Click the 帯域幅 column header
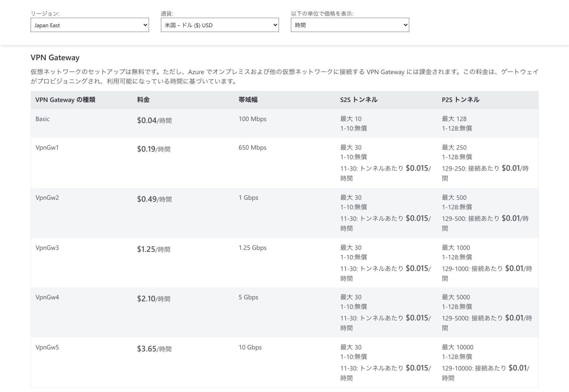This screenshot has width=569, height=392. (x=249, y=100)
